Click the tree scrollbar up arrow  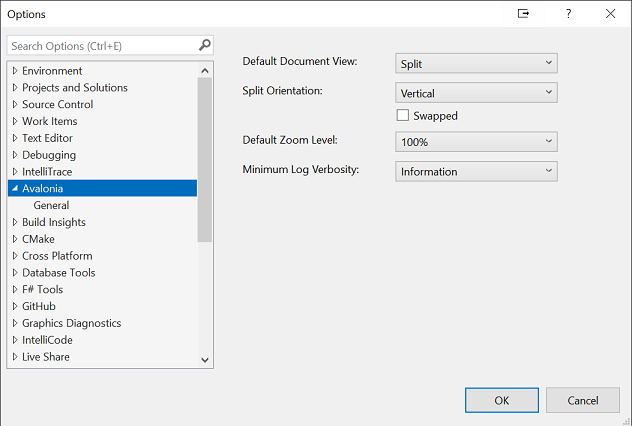point(205,71)
